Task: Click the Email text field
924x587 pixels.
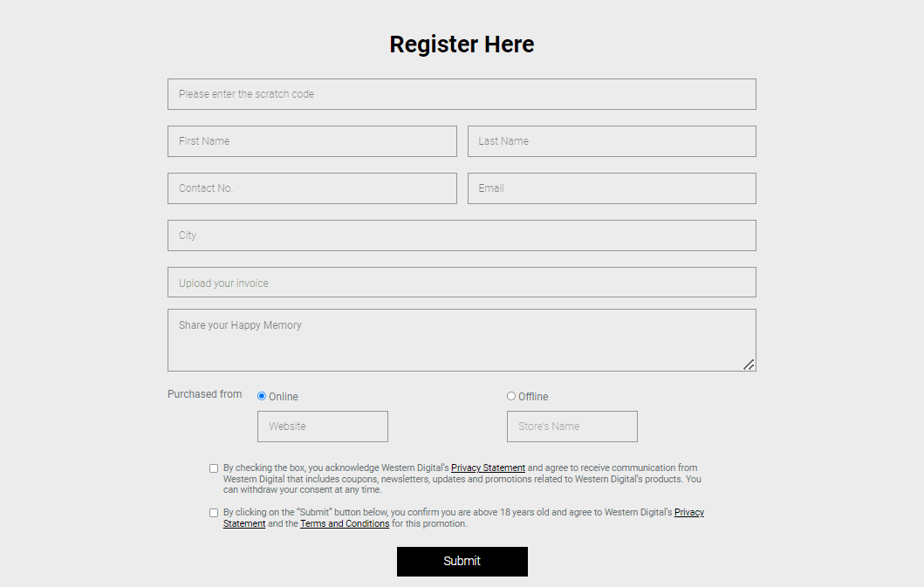Action: pyautogui.click(x=612, y=188)
